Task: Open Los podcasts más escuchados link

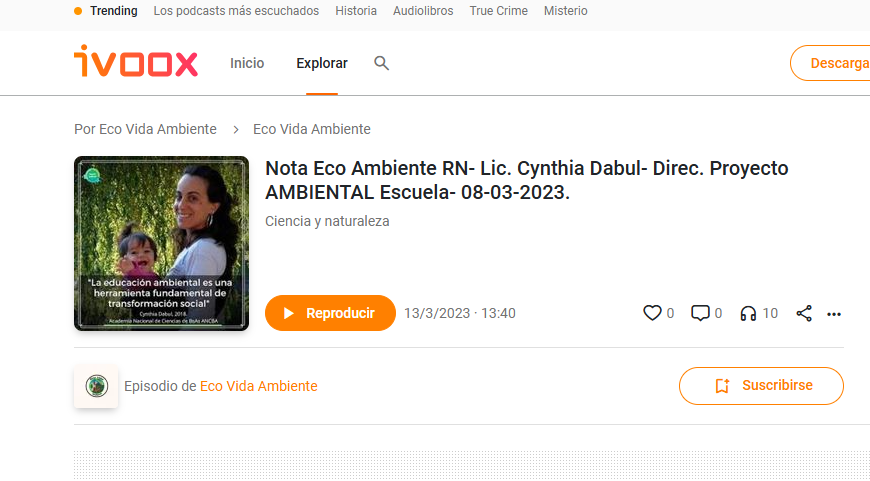Action: coord(236,11)
